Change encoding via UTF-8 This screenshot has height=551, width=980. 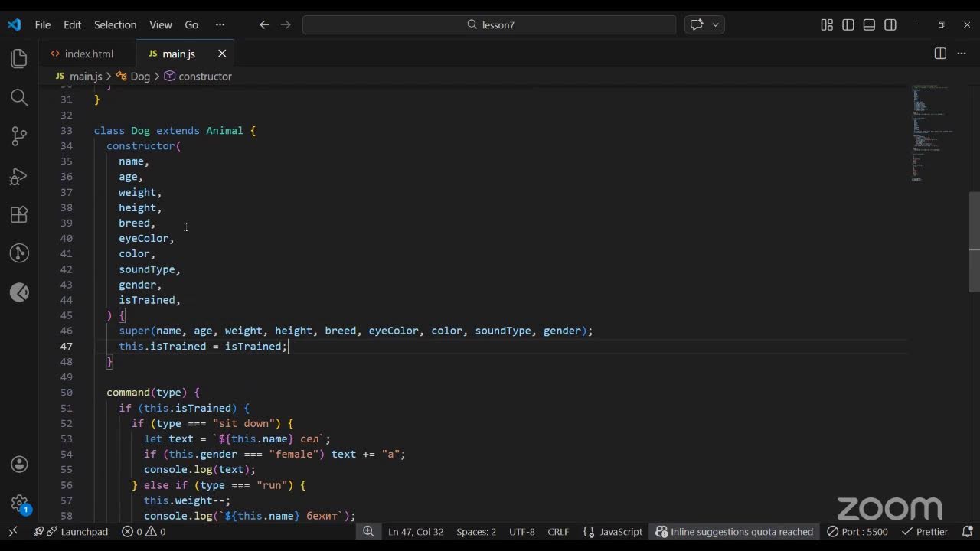pos(522,531)
